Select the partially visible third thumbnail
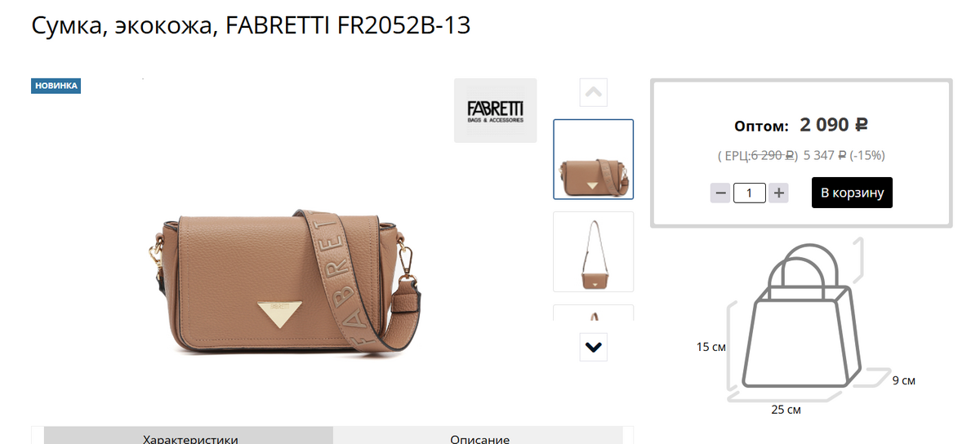Screen dimensions: 980x444 tap(594, 312)
